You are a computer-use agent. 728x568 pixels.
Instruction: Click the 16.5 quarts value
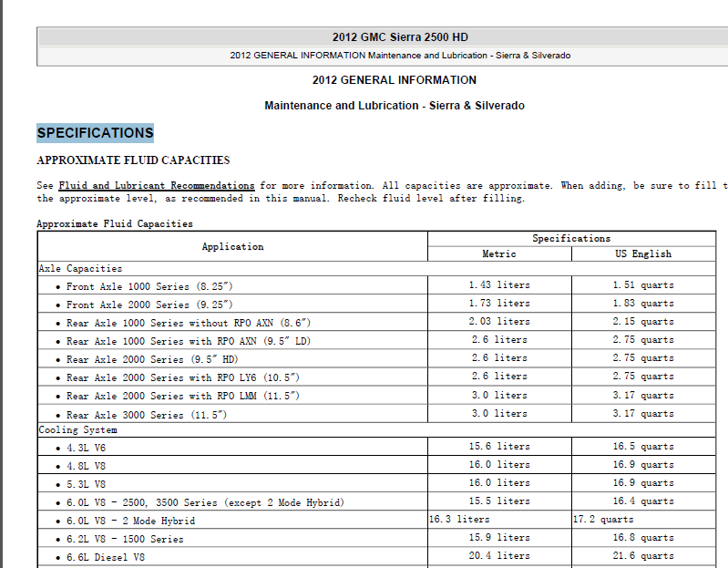[x=643, y=446]
